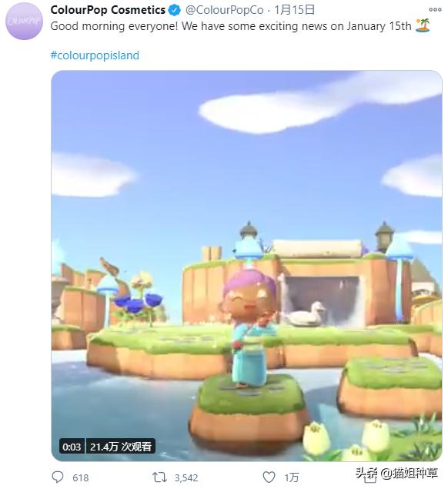Screen dimensions: 448x489
Task: View the 618 replies count
Action: (80, 477)
